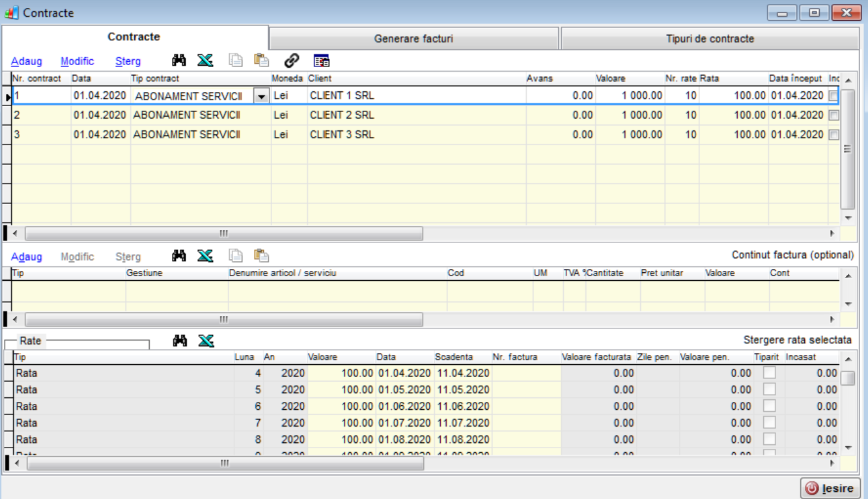Click the up arrow of the Rate grid vertical scrollbar
The width and height of the screenshot is (868, 499).
847,359
